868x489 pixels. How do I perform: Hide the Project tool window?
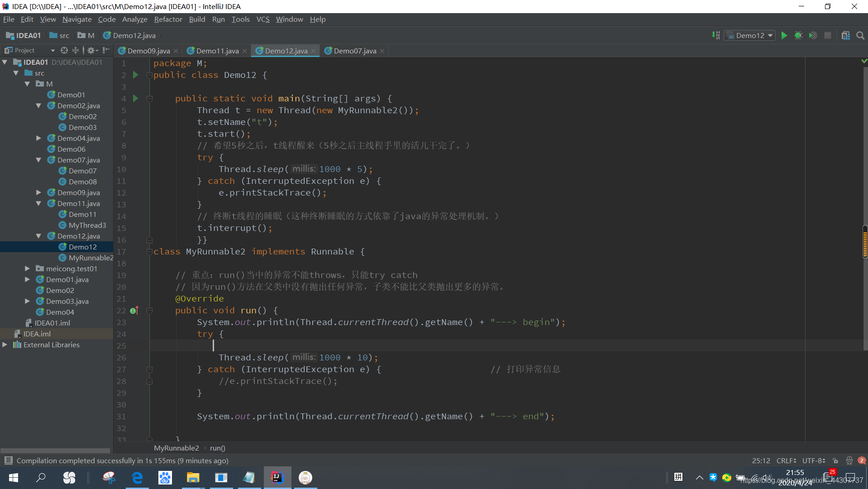(x=106, y=50)
